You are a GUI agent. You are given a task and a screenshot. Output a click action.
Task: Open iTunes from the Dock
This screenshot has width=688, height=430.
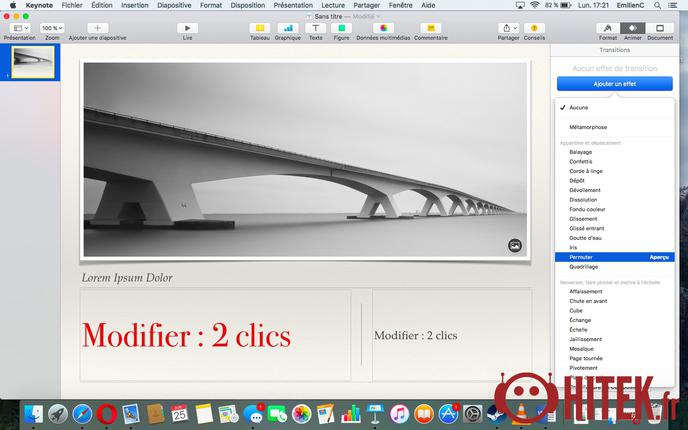(x=399, y=414)
